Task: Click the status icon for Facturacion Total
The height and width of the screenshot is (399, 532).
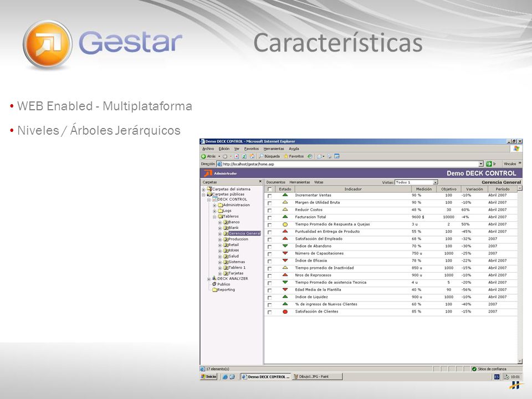Action: [x=285, y=217]
